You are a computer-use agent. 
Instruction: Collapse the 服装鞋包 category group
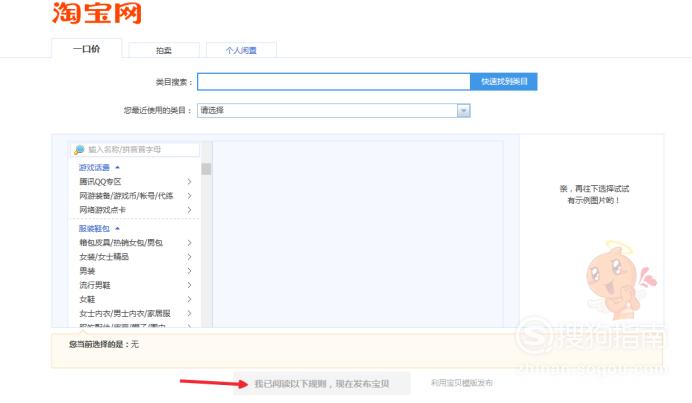[x=99, y=228]
